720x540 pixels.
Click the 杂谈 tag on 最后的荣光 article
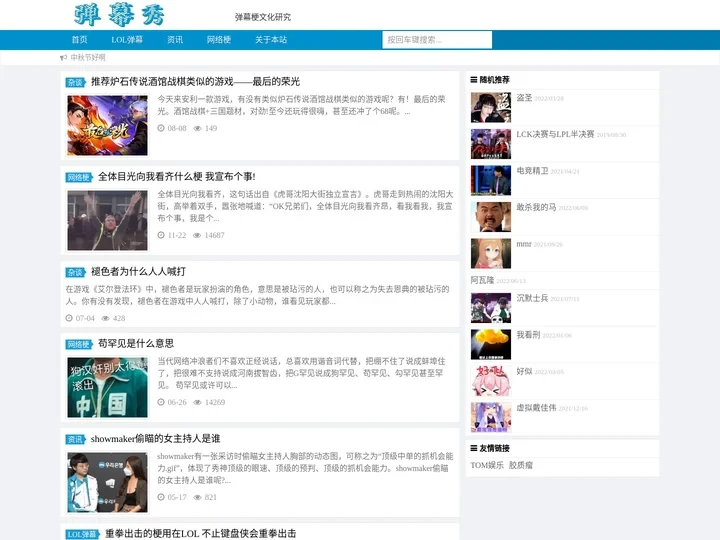[x=75, y=82]
